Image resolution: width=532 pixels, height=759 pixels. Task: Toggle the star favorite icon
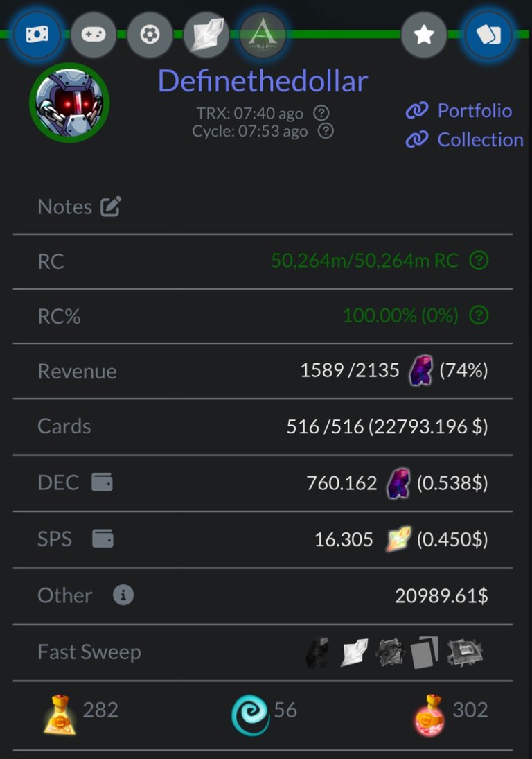pos(424,35)
